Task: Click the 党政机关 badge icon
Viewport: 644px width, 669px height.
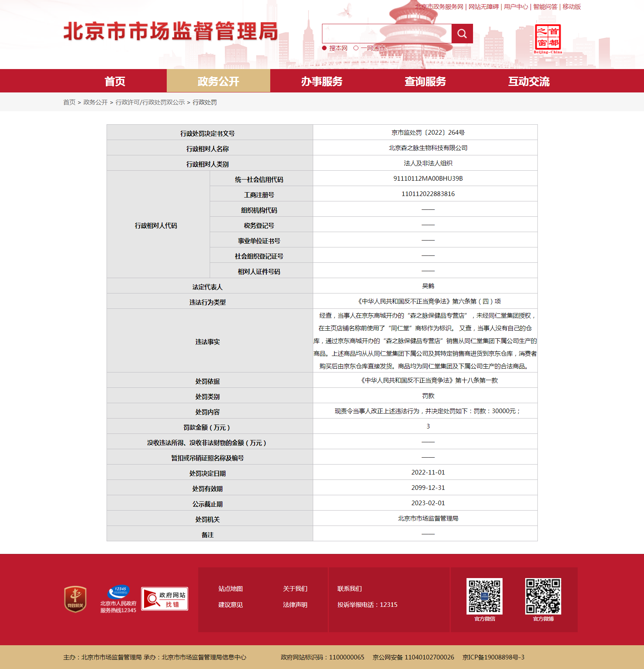Action: (x=75, y=599)
